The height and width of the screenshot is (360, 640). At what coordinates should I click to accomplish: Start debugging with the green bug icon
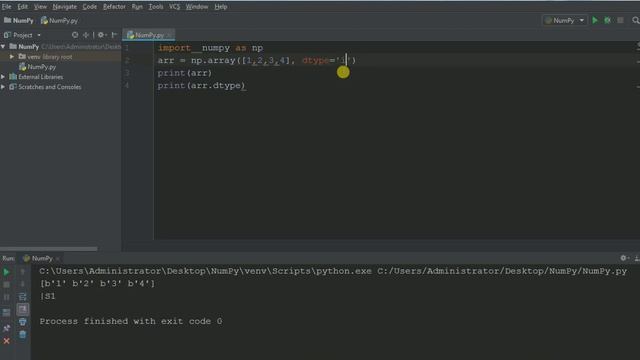click(607, 20)
